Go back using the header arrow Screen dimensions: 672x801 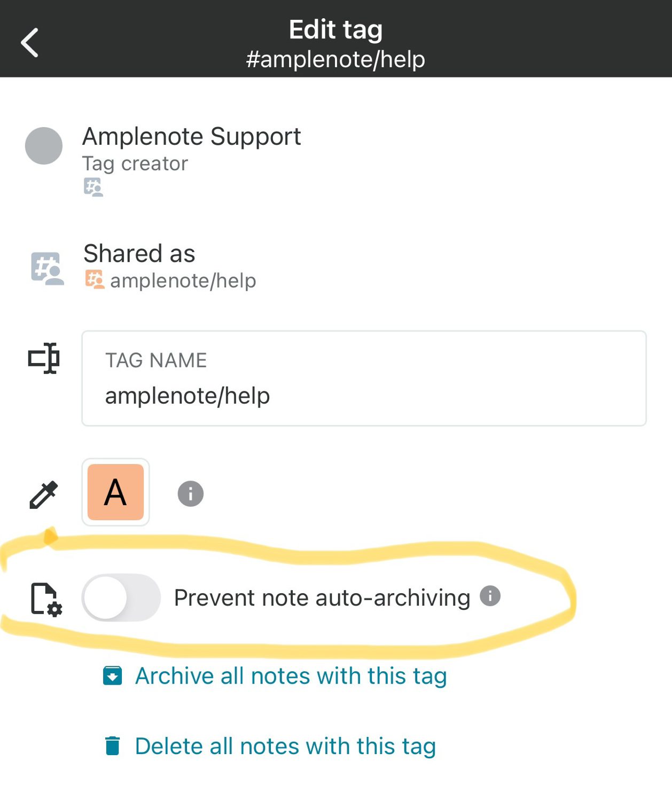pos(30,42)
